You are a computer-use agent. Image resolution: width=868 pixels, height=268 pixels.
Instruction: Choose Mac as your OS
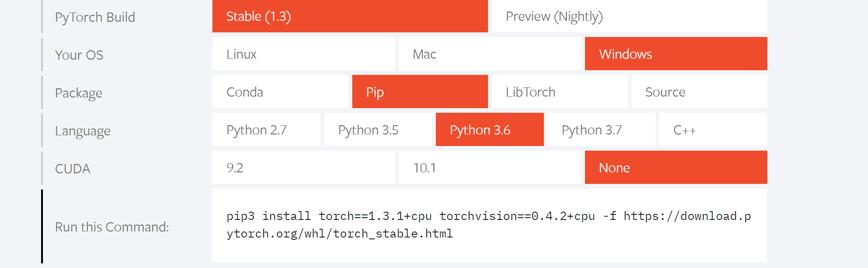(489, 54)
